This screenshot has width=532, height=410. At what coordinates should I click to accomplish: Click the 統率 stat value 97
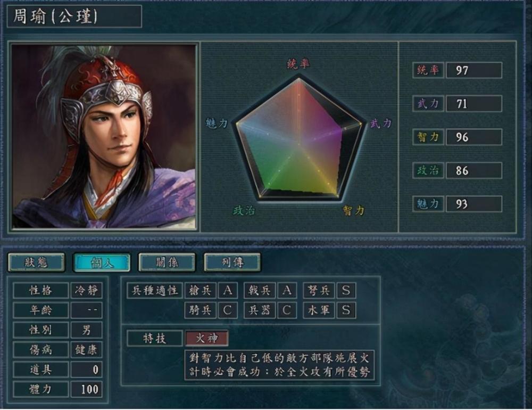(x=473, y=70)
